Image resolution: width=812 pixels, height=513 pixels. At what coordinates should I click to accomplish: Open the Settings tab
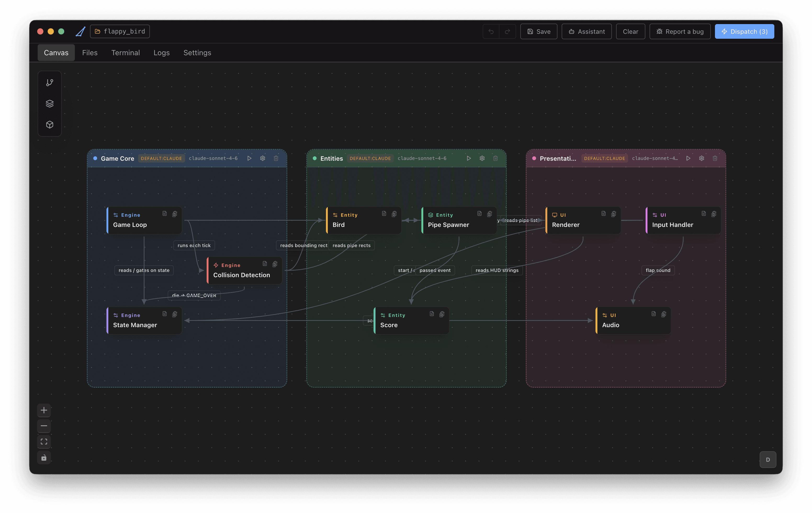[197, 53]
